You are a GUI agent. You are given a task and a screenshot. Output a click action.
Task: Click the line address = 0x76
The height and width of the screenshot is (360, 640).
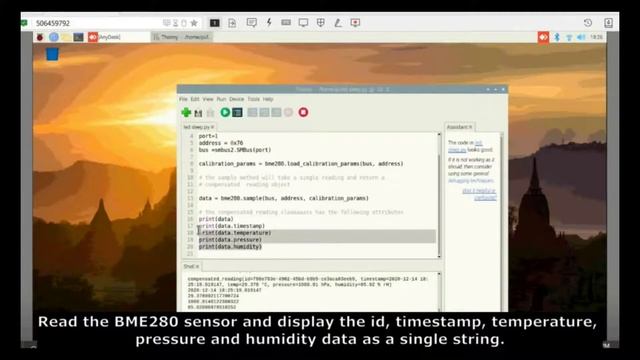(221, 143)
